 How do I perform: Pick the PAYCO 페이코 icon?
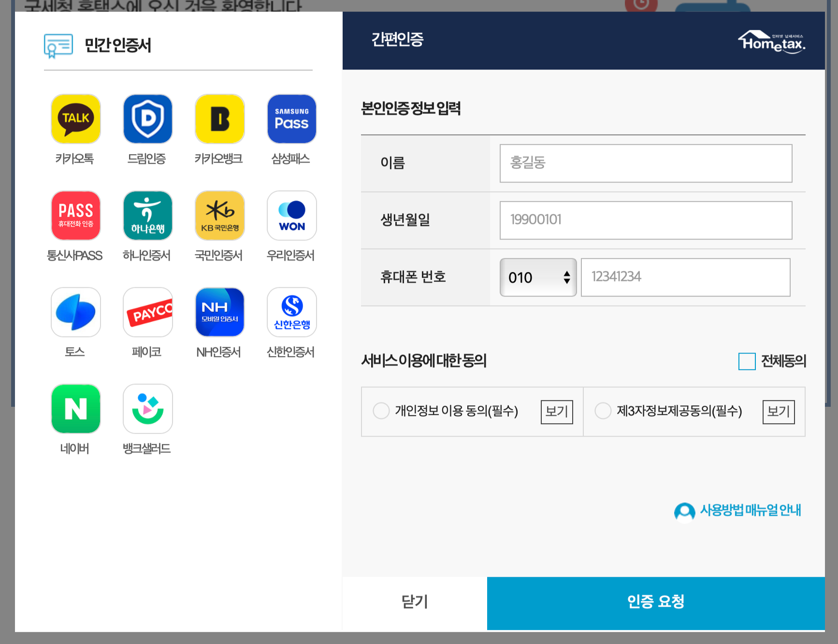pyautogui.click(x=148, y=312)
